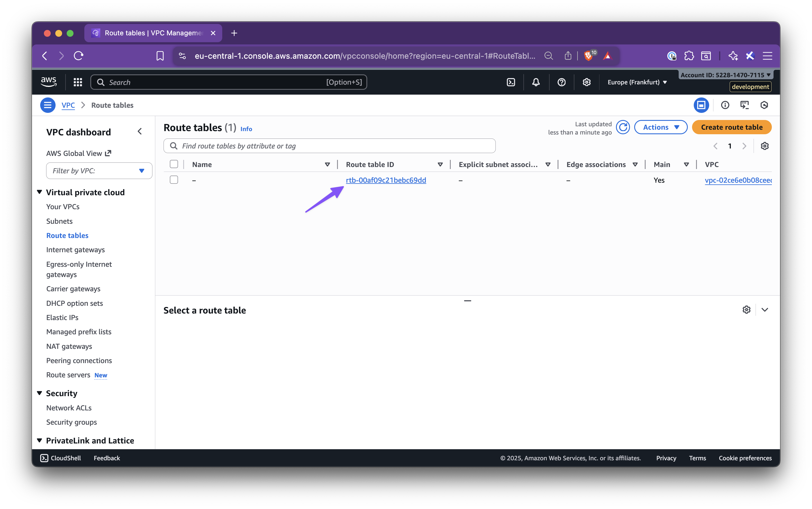Image resolution: width=812 pixels, height=509 pixels.
Task: Open the Account ID dropdown menu
Action: (725, 75)
